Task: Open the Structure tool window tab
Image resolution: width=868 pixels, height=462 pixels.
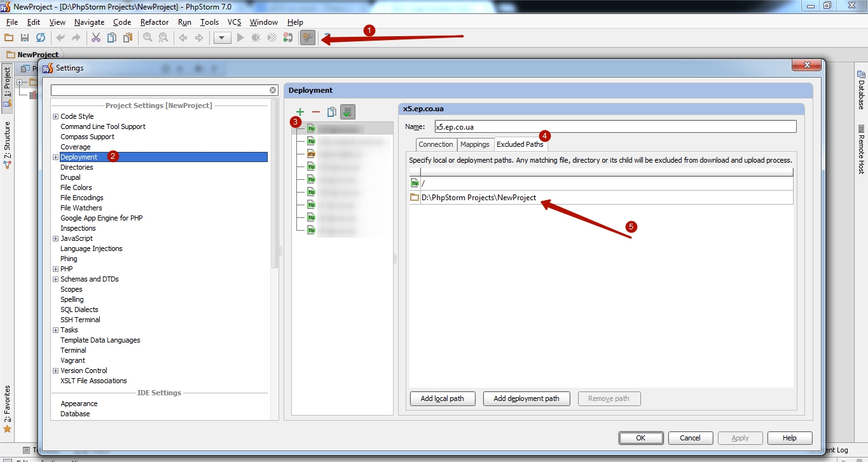Action: point(7,145)
